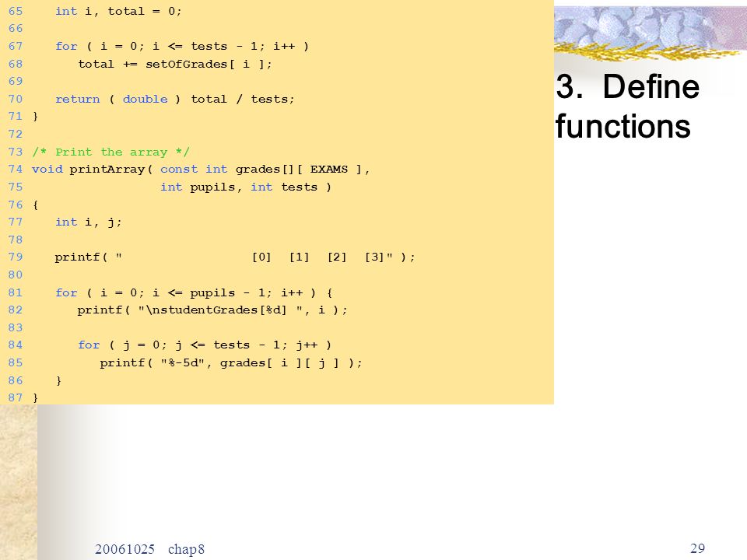Click the printf header line with '[0] [1] [2] [3]'
747x560 pixels.
pyautogui.click(x=235, y=257)
